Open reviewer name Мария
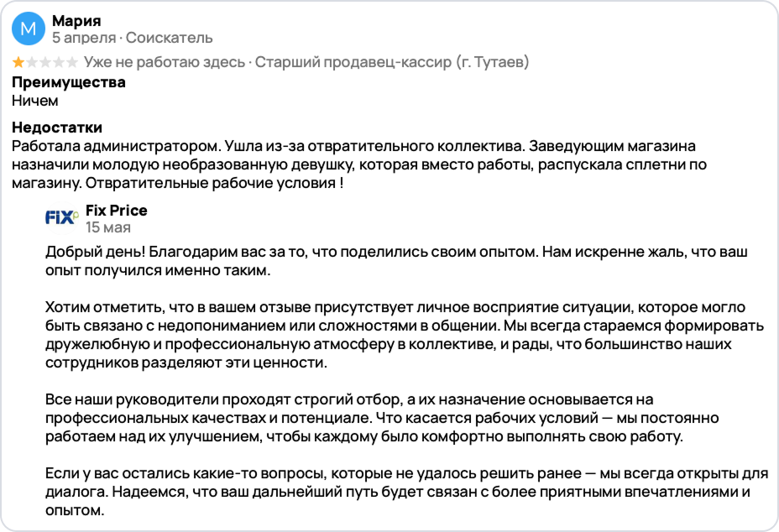This screenshot has width=779, height=532. (76, 21)
